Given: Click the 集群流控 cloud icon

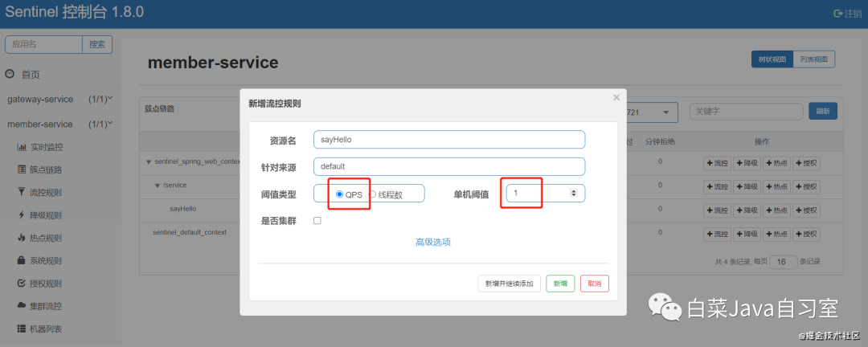Looking at the screenshot, I should [22, 306].
